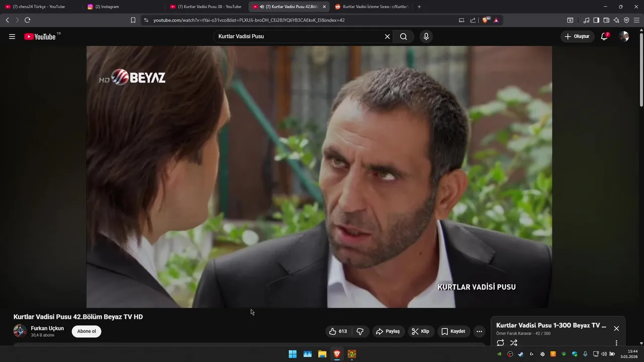Close the active Kurtlar Vadisi Pusu 42 tab

pyautogui.click(x=324, y=7)
